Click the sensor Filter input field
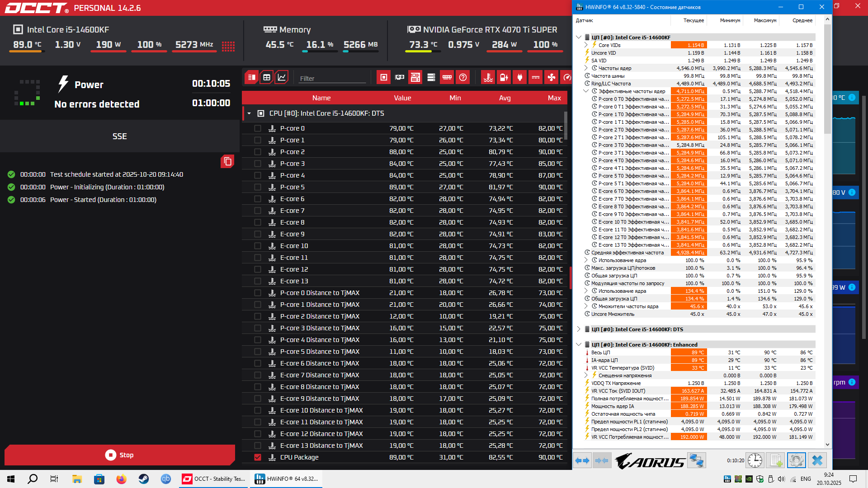 point(332,78)
